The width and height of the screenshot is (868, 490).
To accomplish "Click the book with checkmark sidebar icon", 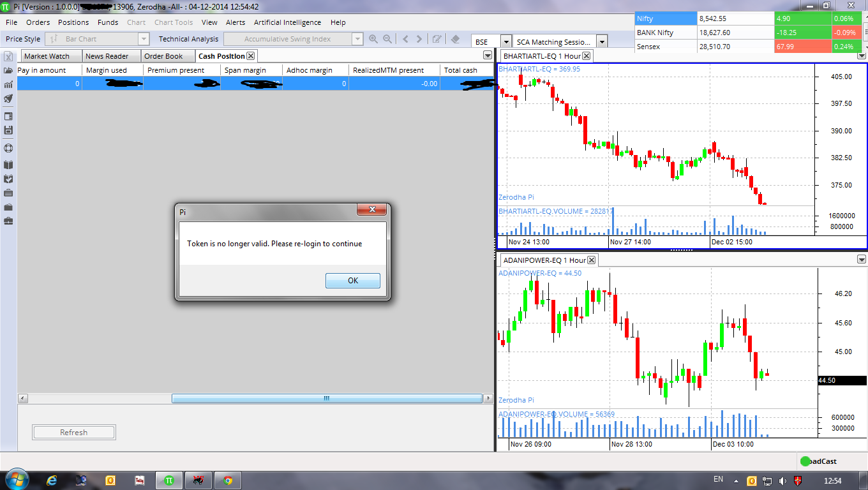I will (x=8, y=179).
